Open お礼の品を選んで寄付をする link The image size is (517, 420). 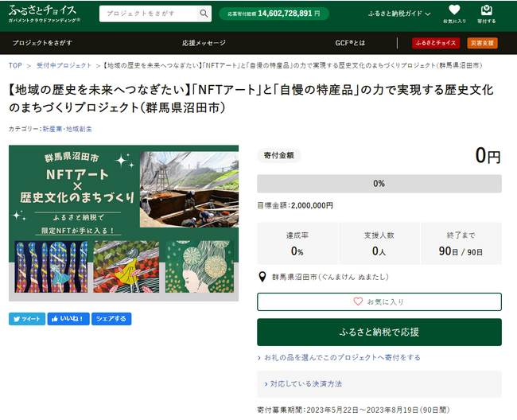click(x=342, y=358)
